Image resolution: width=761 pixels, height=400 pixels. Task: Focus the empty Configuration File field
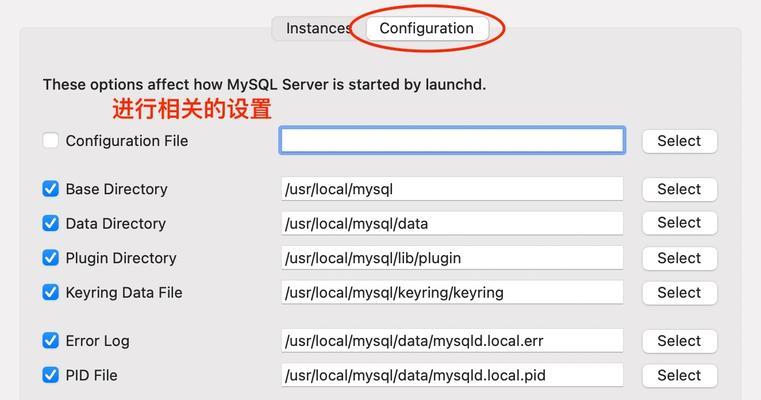click(x=452, y=141)
